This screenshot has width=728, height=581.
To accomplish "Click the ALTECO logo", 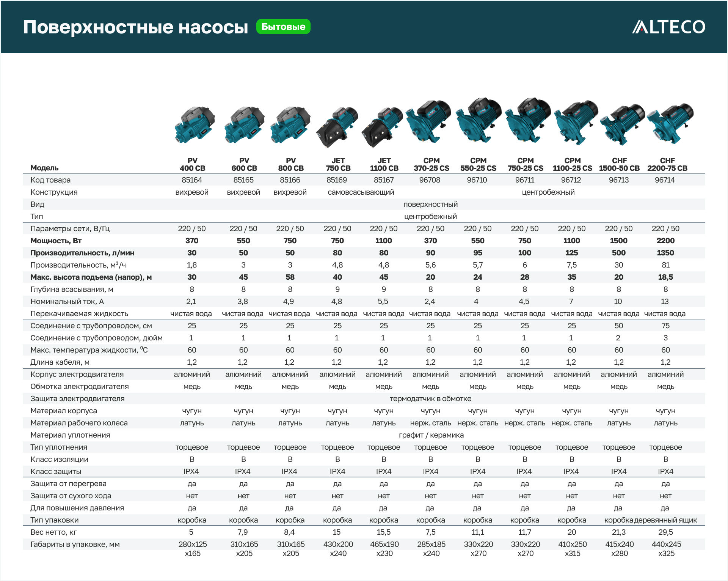I will (x=668, y=27).
